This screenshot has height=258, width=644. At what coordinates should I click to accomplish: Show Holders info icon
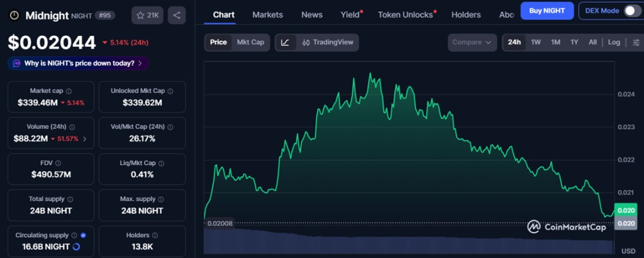155,235
